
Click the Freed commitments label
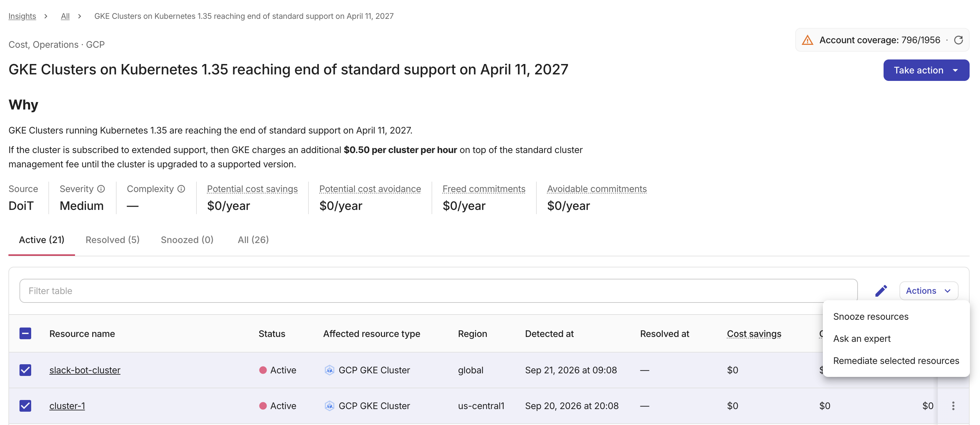point(484,189)
